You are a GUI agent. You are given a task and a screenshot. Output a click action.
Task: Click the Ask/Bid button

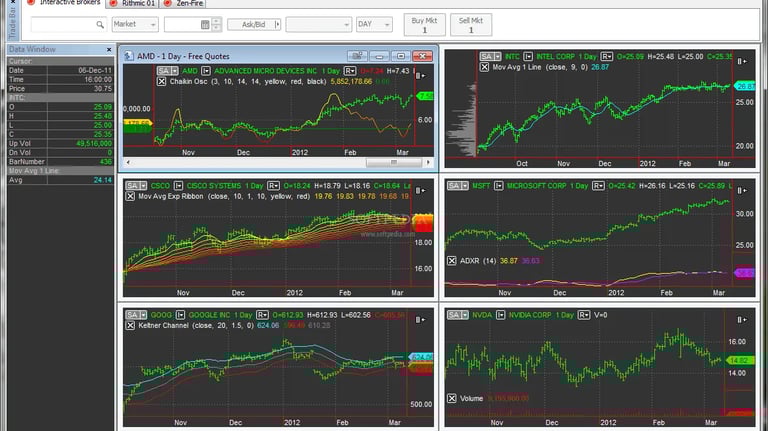coord(254,24)
